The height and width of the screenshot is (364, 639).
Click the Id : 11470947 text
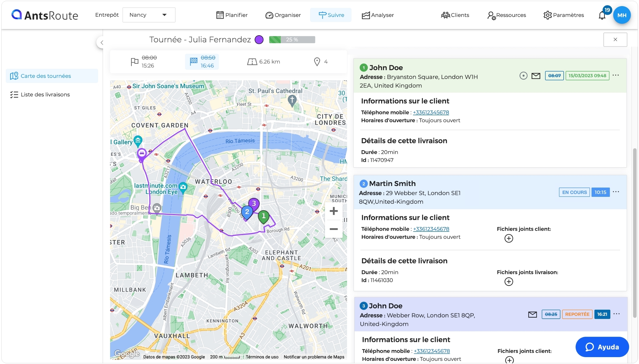pos(377,160)
